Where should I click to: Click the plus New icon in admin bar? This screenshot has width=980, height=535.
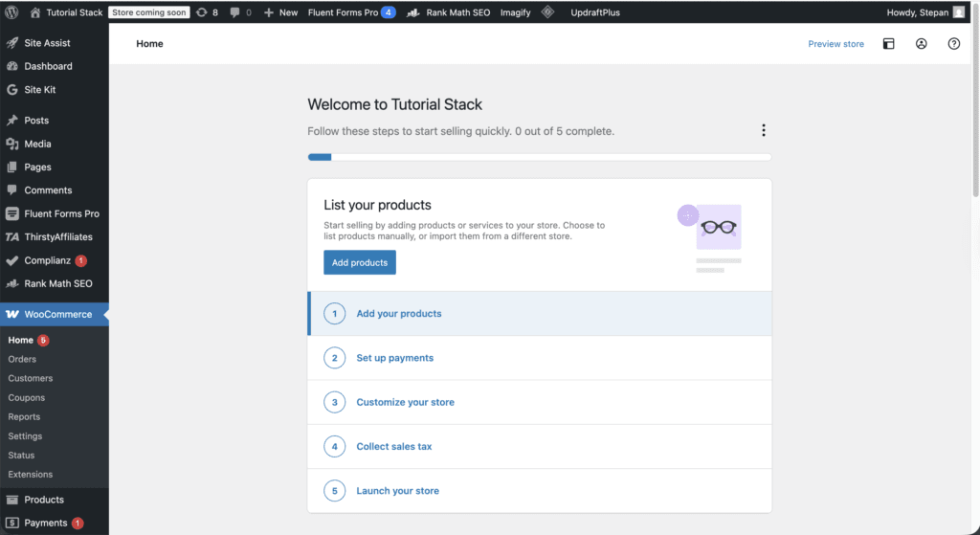pyautogui.click(x=269, y=11)
